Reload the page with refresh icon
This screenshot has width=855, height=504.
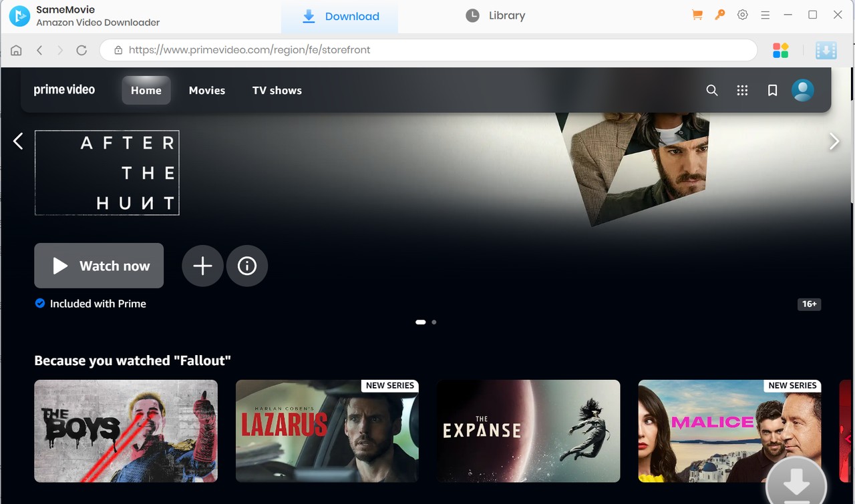(81, 50)
